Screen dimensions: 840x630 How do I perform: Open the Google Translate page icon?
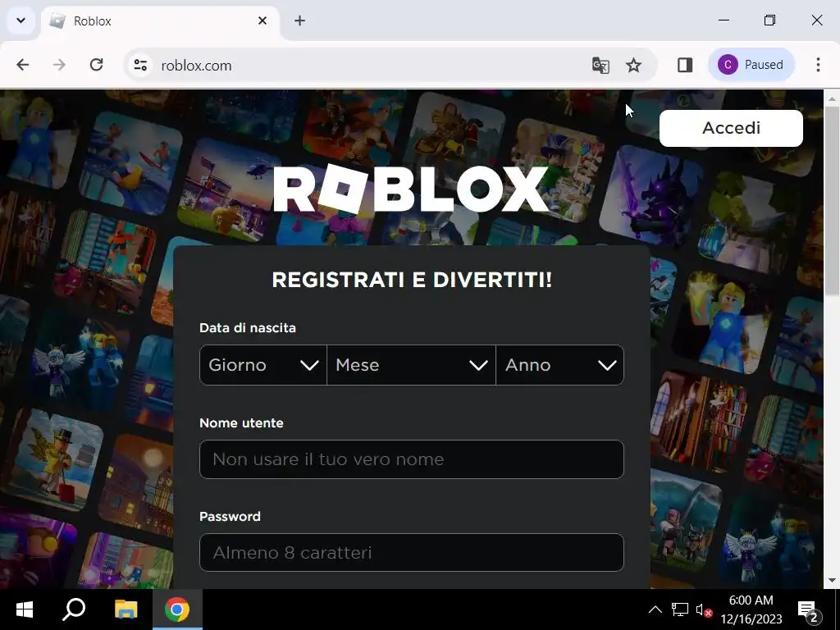tap(600, 66)
